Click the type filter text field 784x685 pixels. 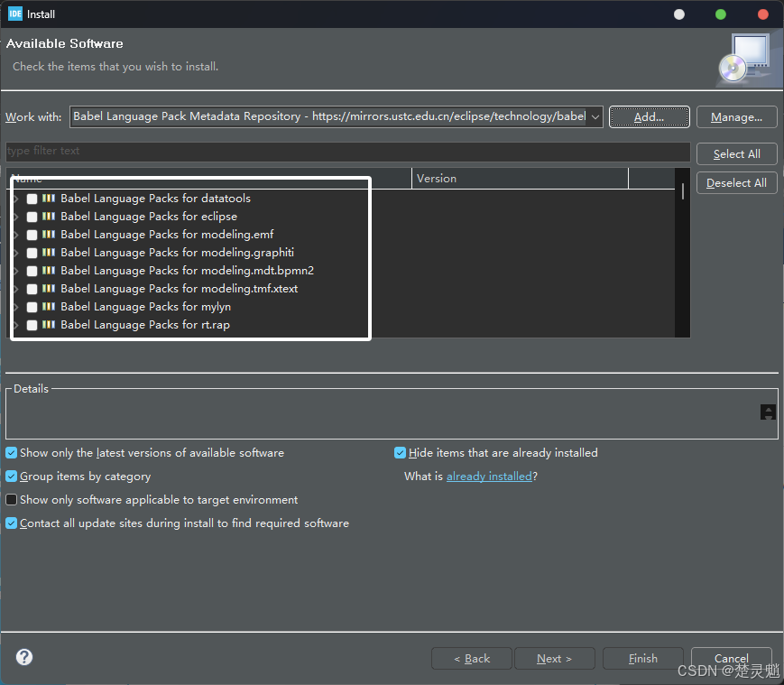click(347, 151)
